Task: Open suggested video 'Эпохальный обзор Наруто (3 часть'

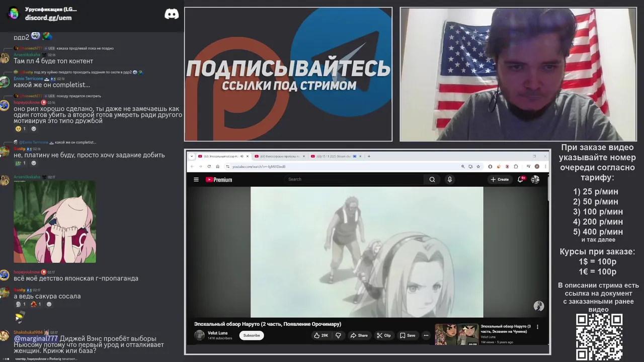Action: [x=506, y=329]
